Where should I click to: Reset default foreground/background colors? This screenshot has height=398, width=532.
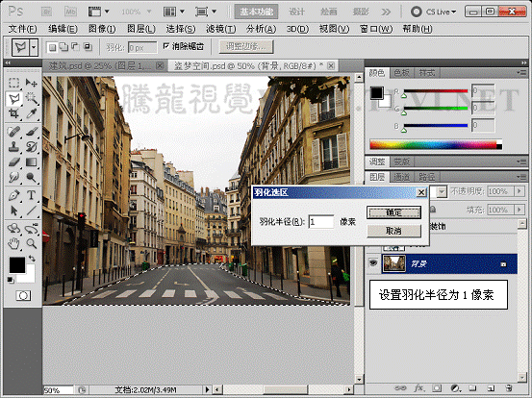click(11, 280)
